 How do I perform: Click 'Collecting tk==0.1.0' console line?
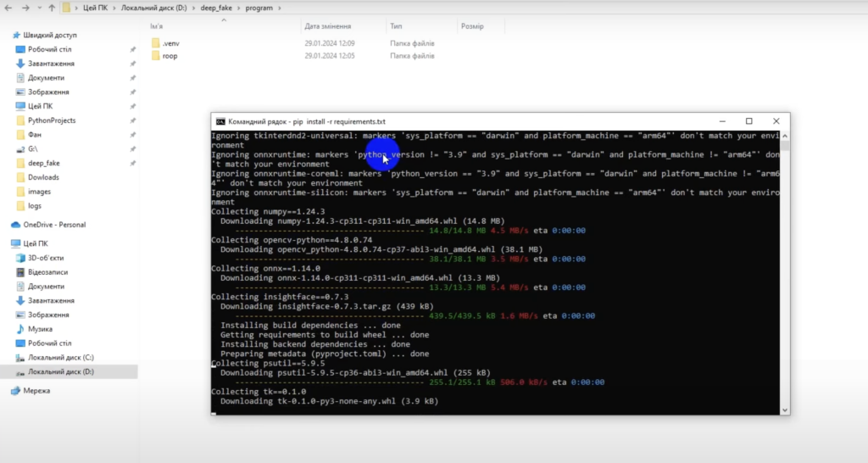(259, 392)
